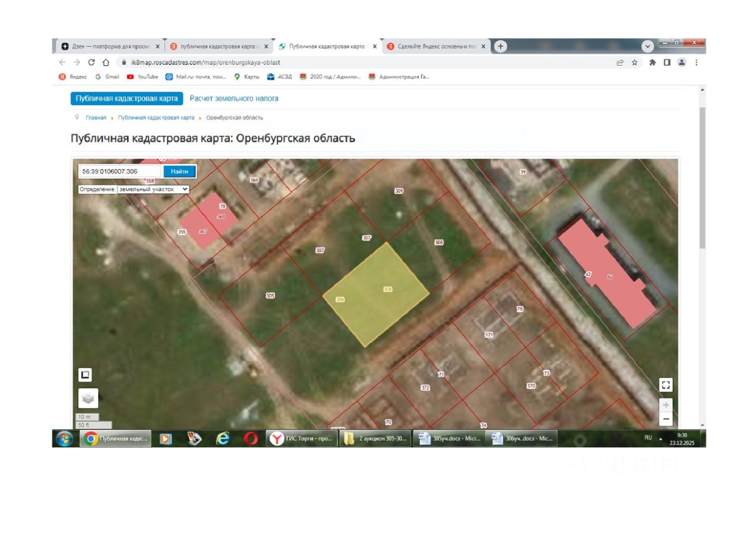Screen dimensions: 756x535
Task: Open the Gmail bookmark
Action: (107, 77)
